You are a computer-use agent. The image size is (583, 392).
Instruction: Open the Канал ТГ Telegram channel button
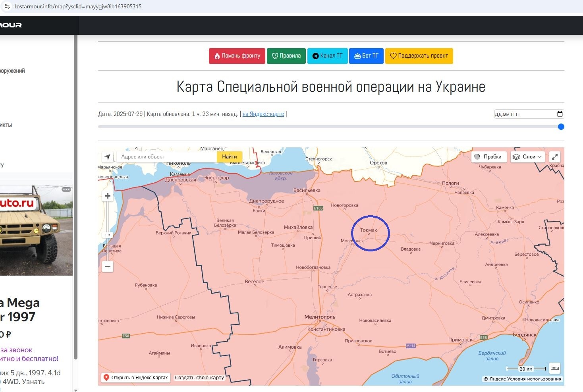click(328, 56)
